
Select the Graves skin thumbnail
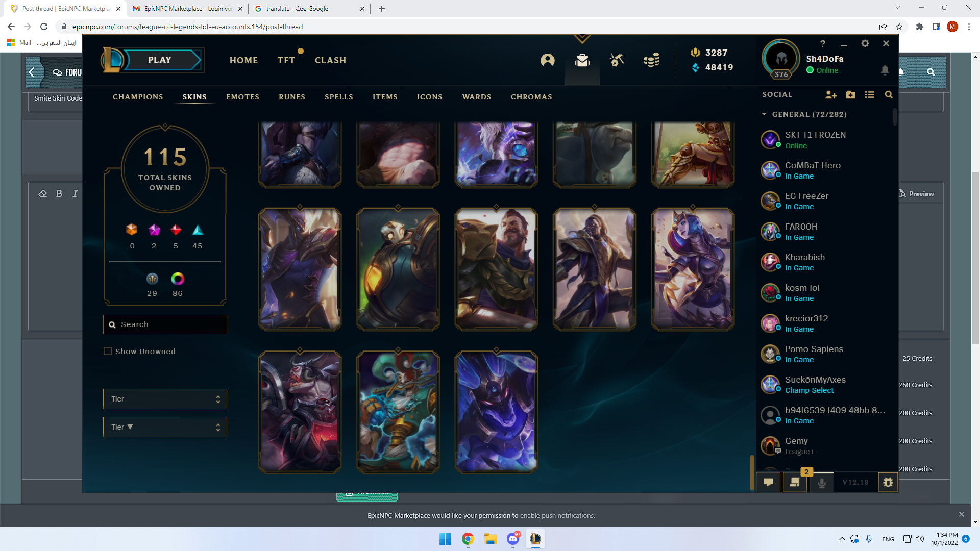(496, 269)
